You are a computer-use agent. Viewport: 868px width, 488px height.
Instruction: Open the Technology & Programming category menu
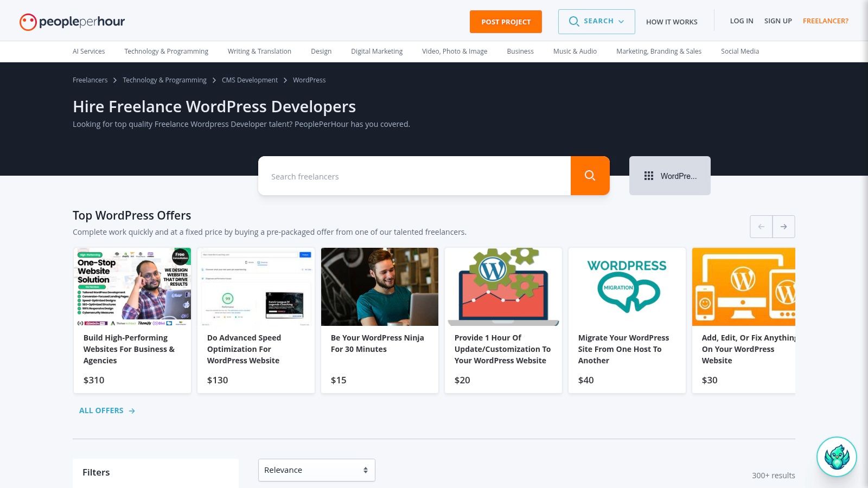click(x=166, y=51)
